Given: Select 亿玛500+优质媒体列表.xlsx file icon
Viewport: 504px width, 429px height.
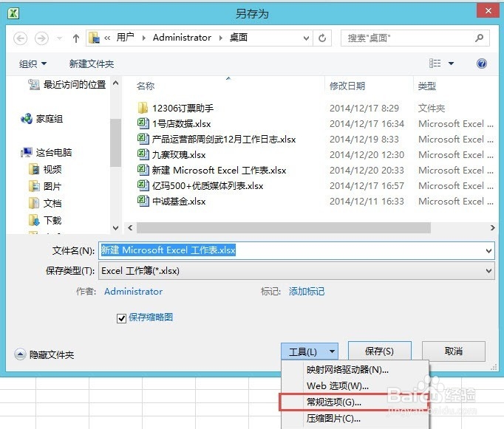Looking at the screenshot, I should tap(143, 185).
